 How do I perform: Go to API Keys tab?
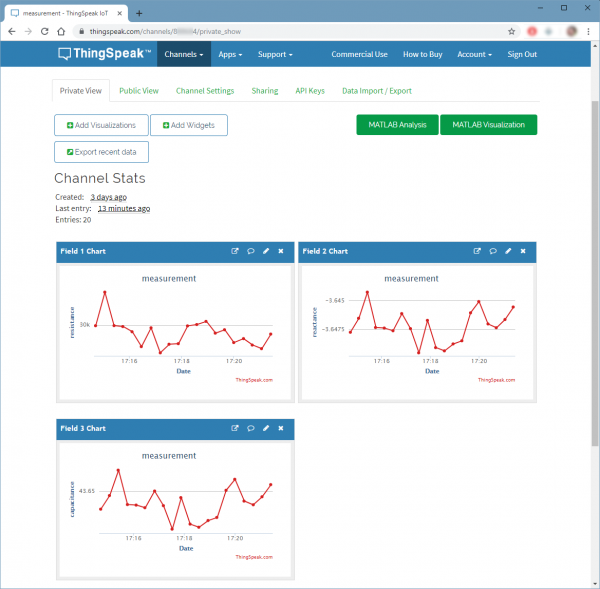309,91
